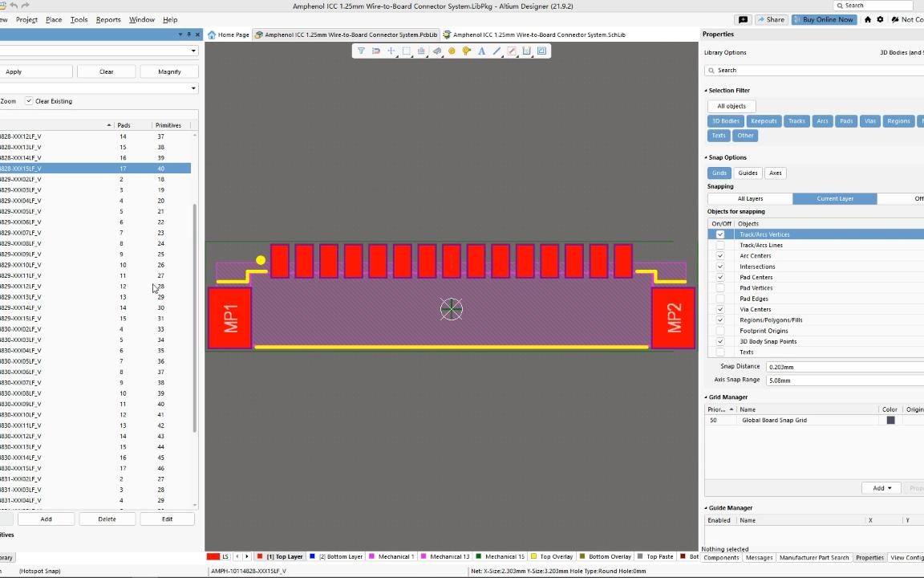924x578 pixels.
Task: Click the place region icon
Action: point(512,51)
